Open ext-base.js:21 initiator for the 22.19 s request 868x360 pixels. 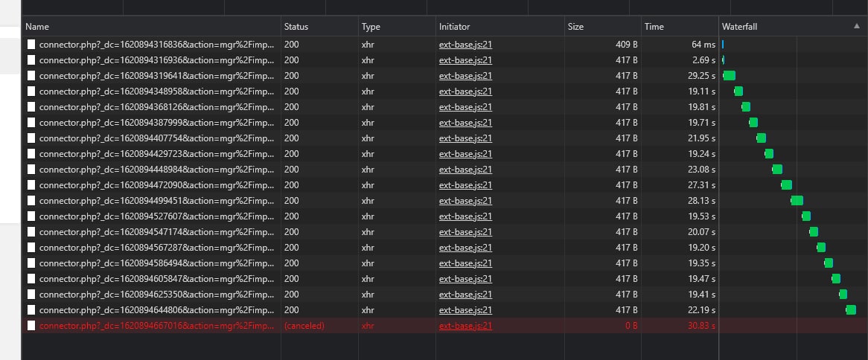[465, 310]
